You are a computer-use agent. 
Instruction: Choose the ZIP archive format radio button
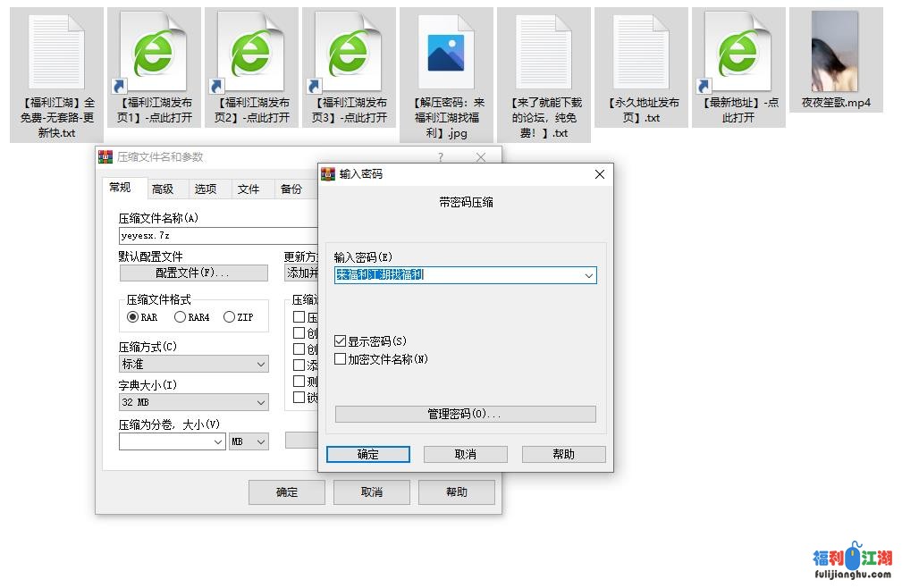230,317
